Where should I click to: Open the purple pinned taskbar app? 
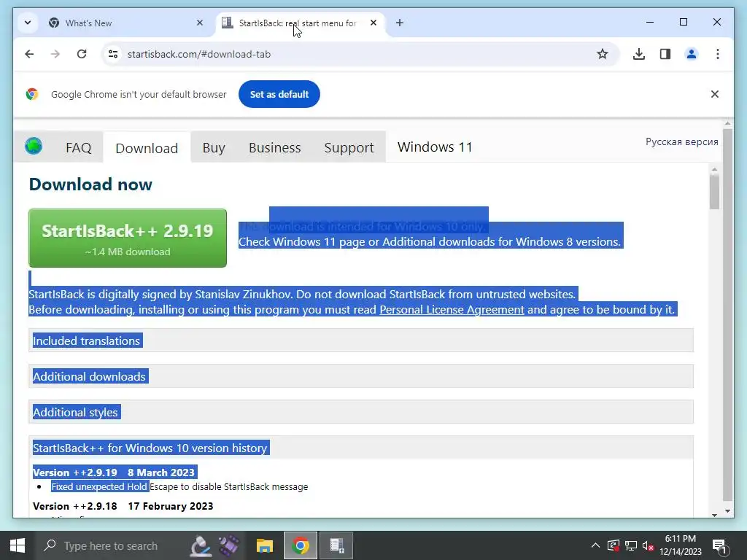(229, 545)
